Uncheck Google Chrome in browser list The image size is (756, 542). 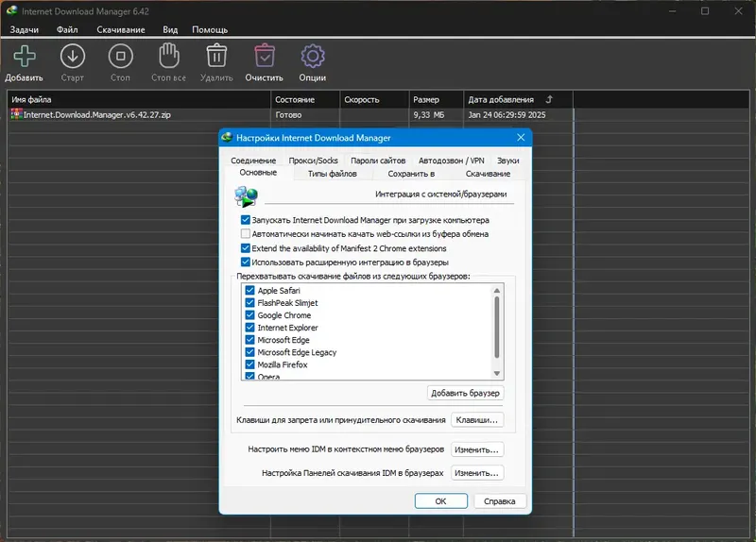[249, 315]
